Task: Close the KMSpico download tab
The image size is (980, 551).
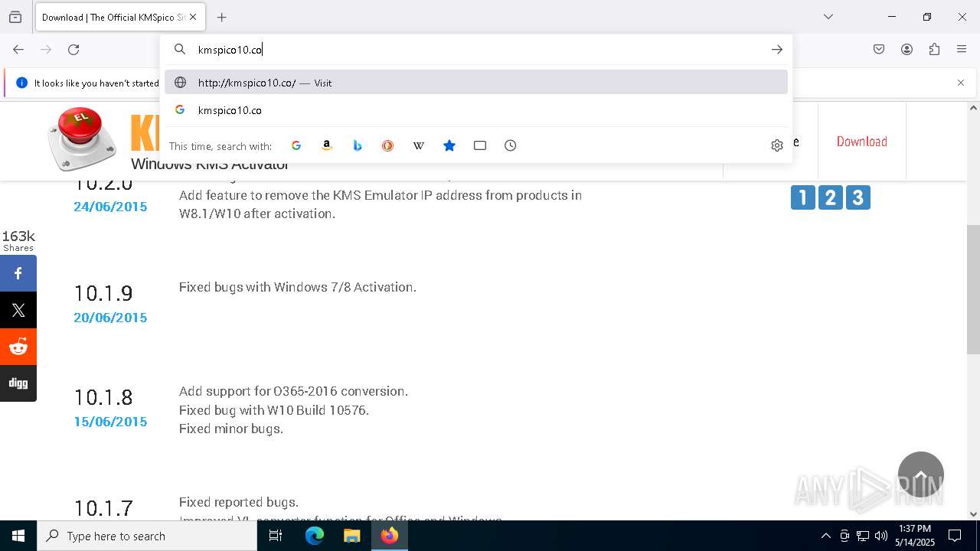Action: (193, 17)
